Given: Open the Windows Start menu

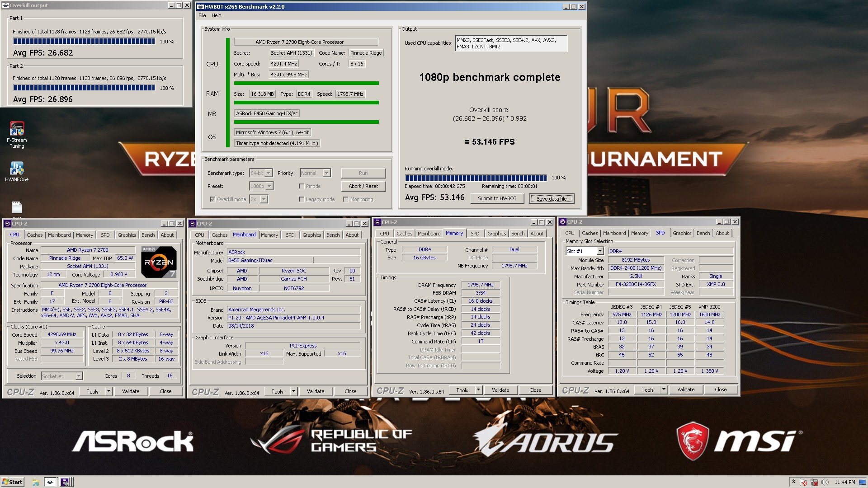Looking at the screenshot, I should click(x=12, y=482).
